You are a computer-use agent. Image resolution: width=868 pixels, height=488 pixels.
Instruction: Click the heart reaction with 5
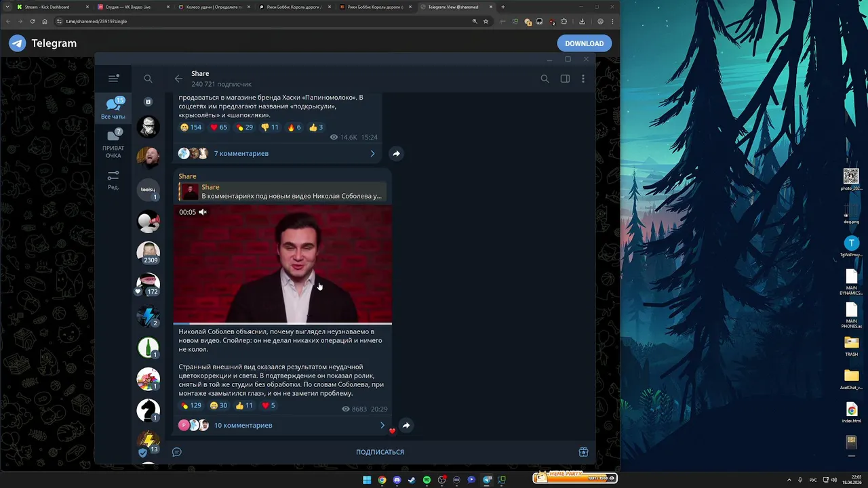point(269,405)
